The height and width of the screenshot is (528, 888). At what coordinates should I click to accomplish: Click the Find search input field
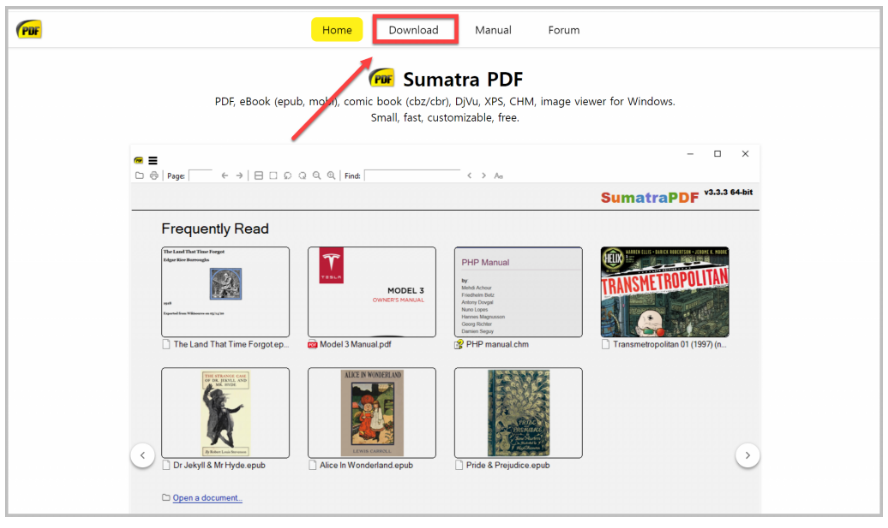tap(412, 176)
